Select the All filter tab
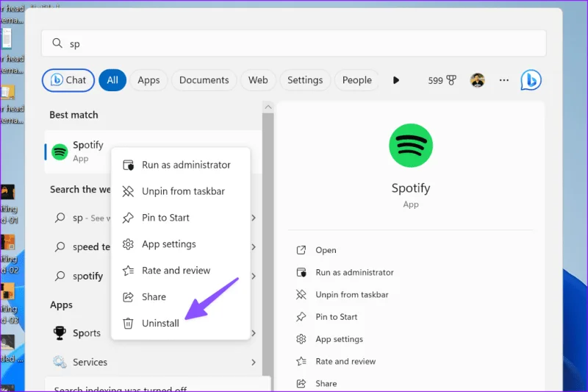588x392 pixels. pyautogui.click(x=112, y=80)
